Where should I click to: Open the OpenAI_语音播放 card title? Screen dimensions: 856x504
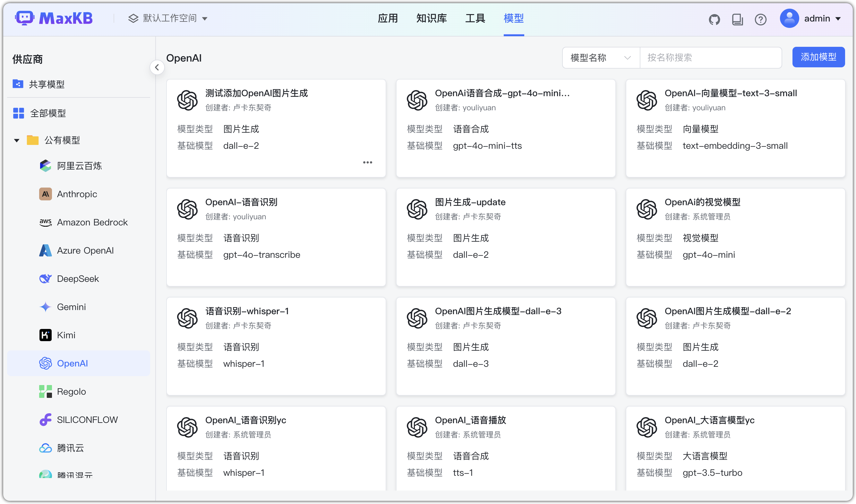470,420
